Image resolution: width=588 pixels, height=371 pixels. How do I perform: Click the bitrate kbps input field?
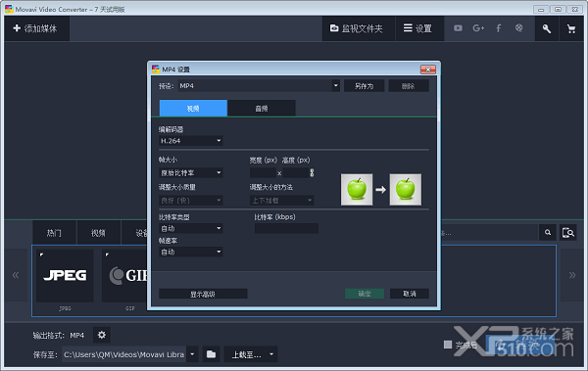(286, 228)
